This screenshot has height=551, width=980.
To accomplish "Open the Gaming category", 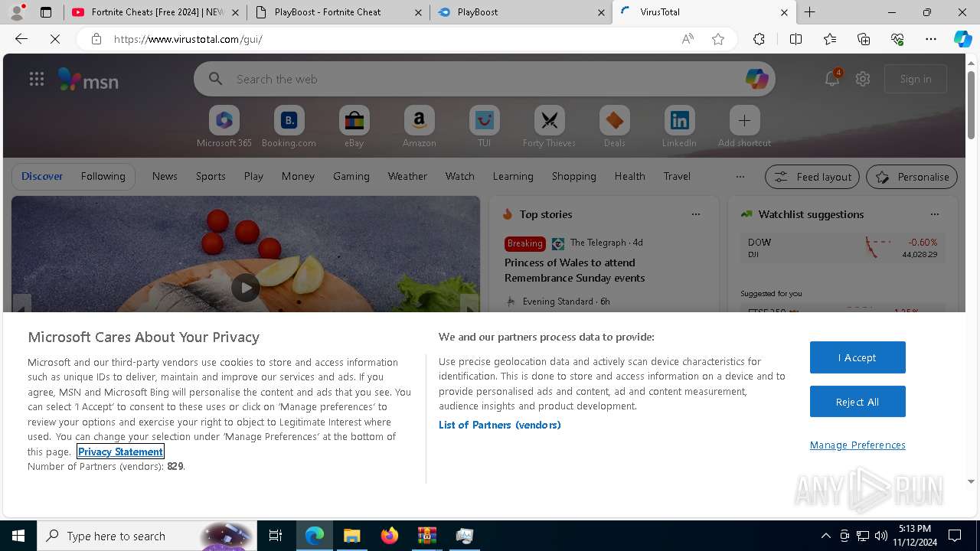I will click(351, 176).
